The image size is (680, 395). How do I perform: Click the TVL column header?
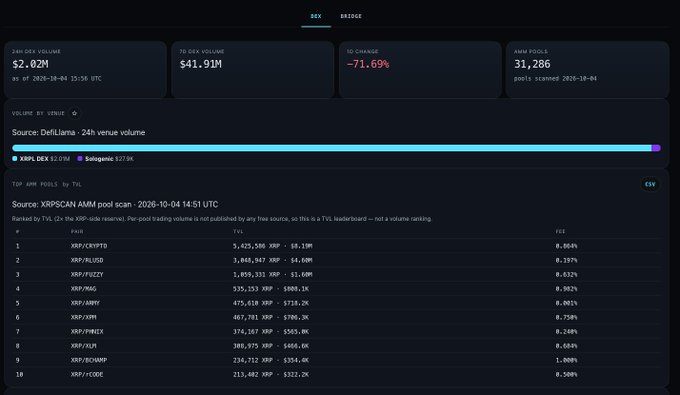point(238,232)
